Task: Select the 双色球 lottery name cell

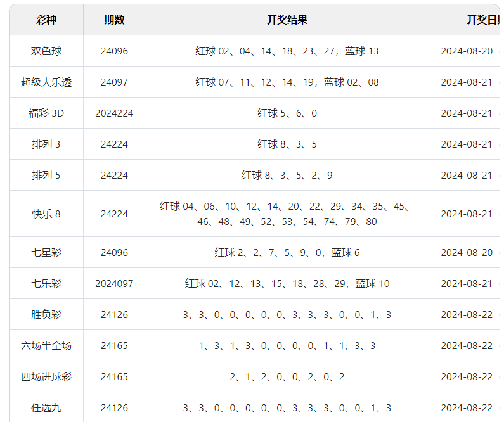Action: point(46,51)
